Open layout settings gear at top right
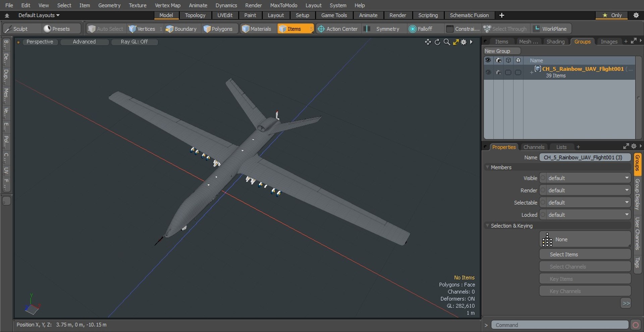The height and width of the screenshot is (332, 644). tap(636, 15)
